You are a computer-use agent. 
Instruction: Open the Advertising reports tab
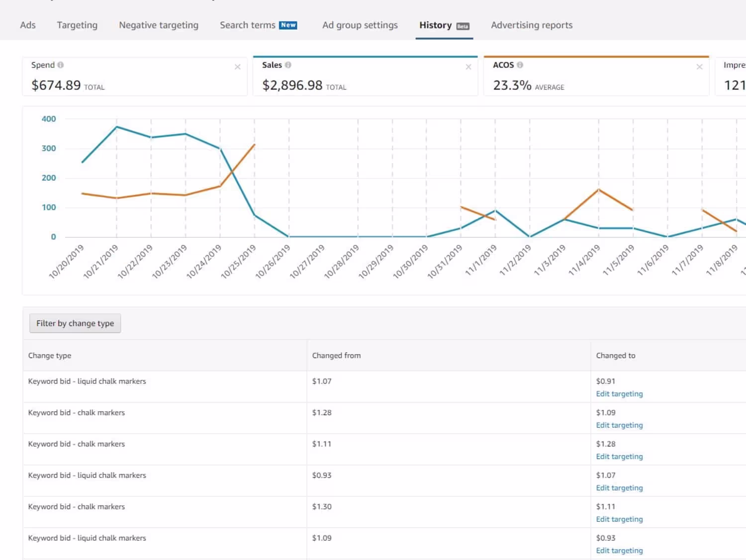pos(532,25)
